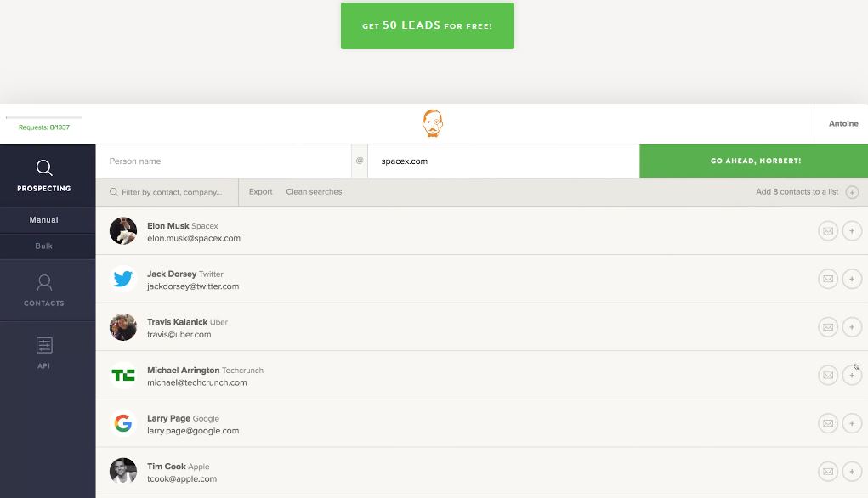The width and height of the screenshot is (868, 498).
Task: Select the travis@uber.com email text
Action: pos(179,335)
